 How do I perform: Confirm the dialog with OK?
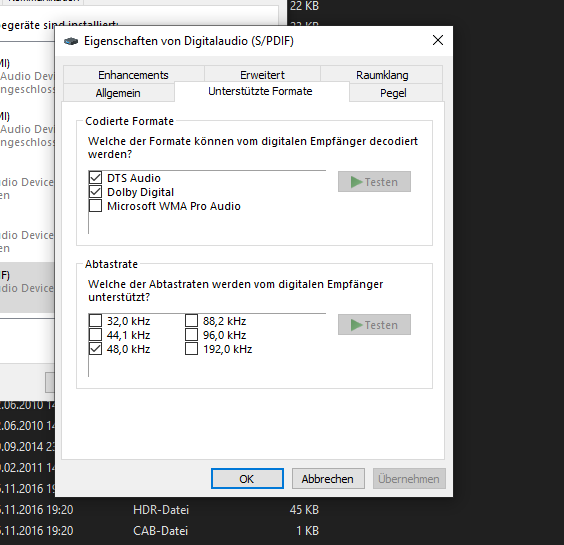click(247, 479)
